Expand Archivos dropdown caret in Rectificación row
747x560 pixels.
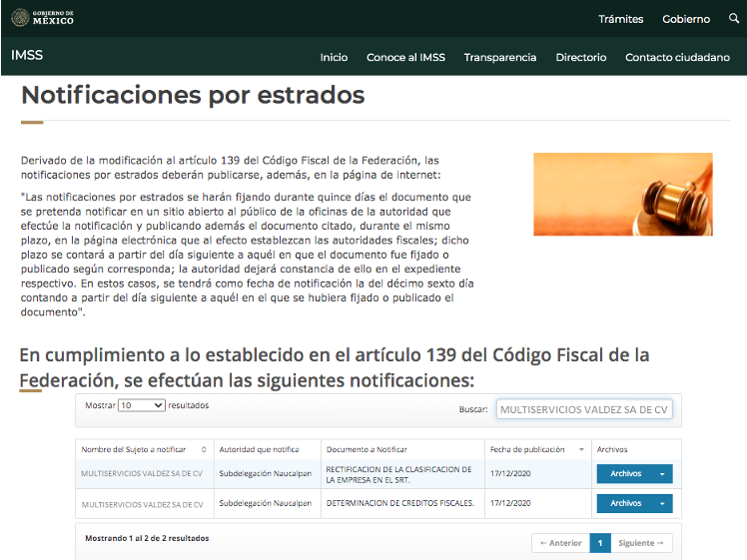663,474
